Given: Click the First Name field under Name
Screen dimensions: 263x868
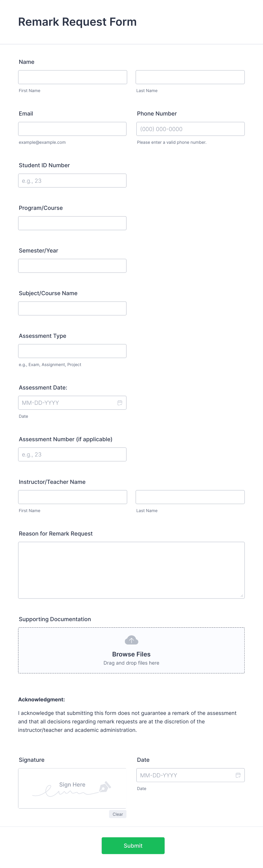Looking at the screenshot, I should (x=72, y=77).
